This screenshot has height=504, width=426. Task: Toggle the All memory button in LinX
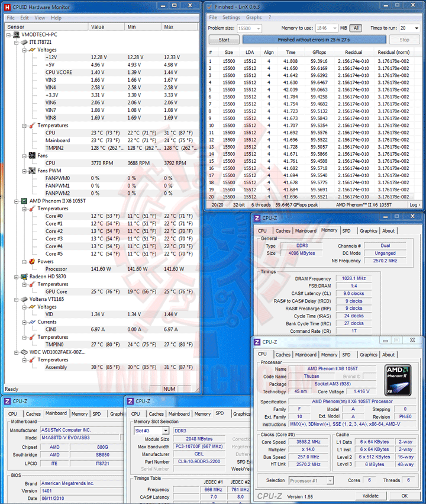tap(356, 28)
